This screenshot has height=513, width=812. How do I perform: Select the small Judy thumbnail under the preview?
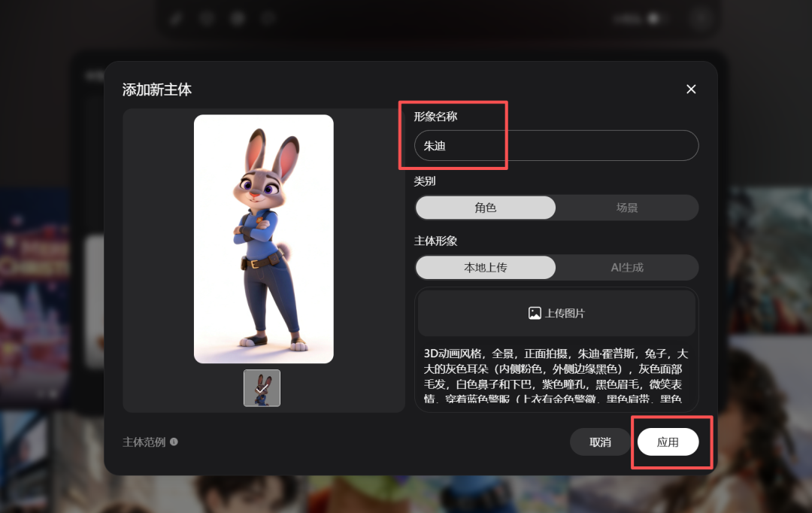tap(262, 388)
